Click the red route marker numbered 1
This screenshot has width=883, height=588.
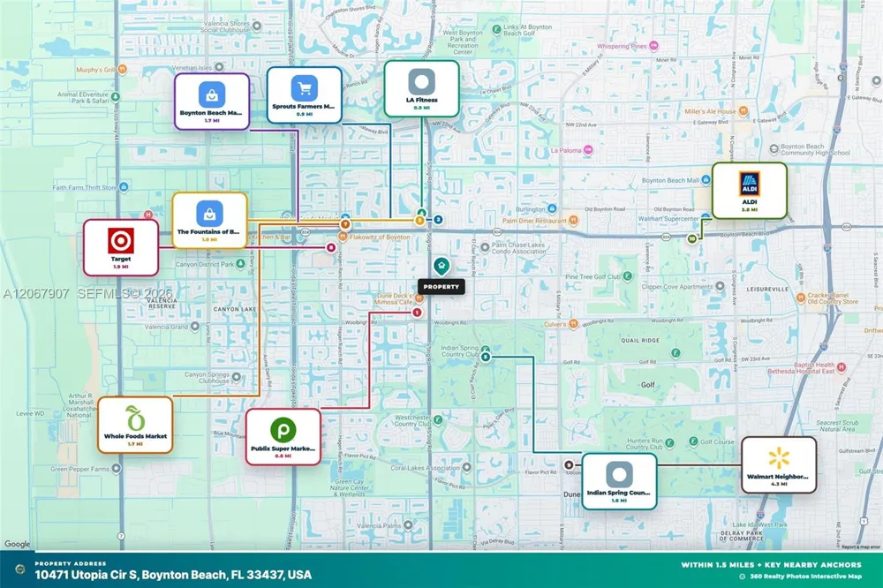click(x=417, y=312)
